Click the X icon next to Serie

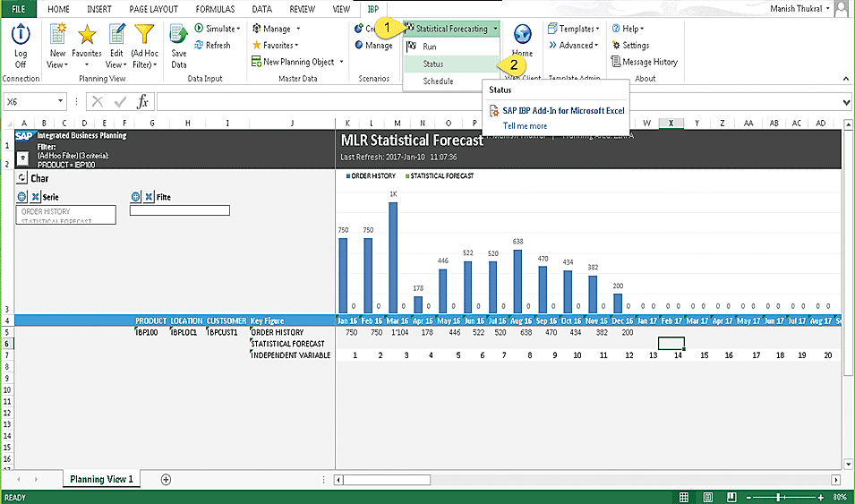coord(35,197)
